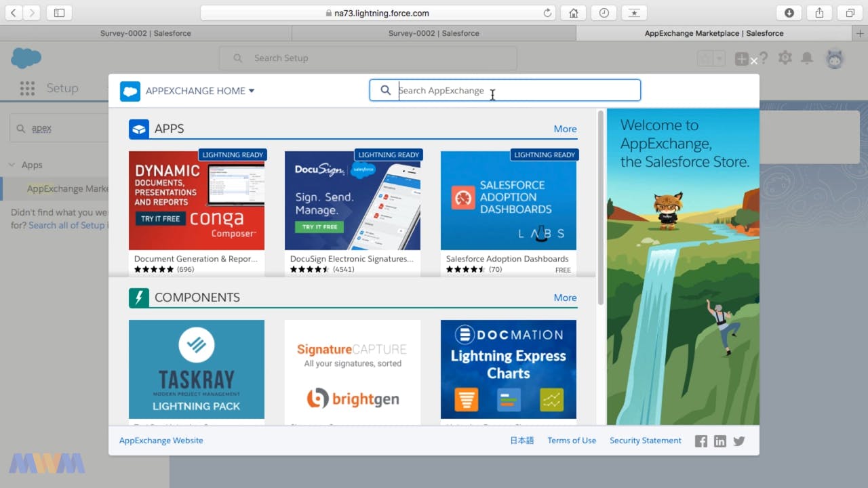Click More link for Apps section
The height and width of the screenshot is (488, 868).
point(565,129)
